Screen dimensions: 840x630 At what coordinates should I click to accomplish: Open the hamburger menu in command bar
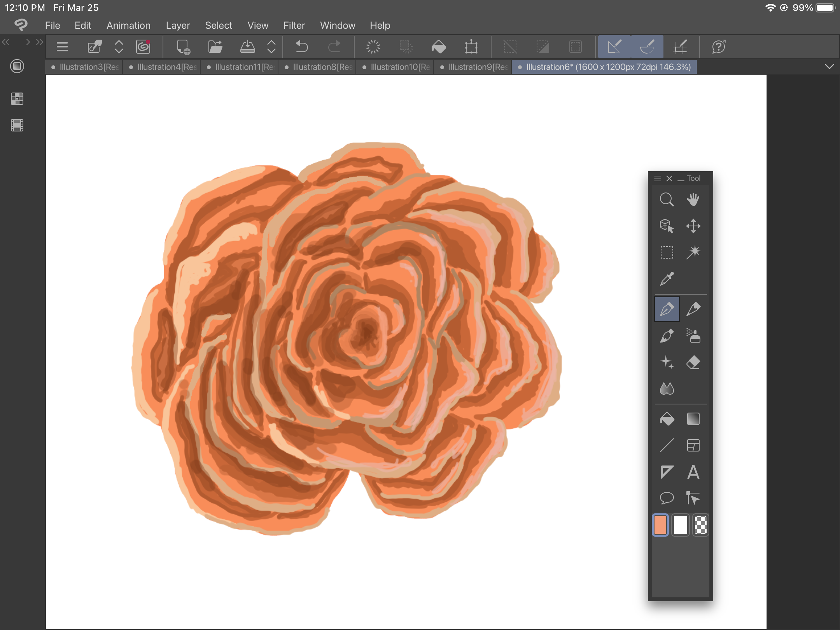[x=62, y=47]
